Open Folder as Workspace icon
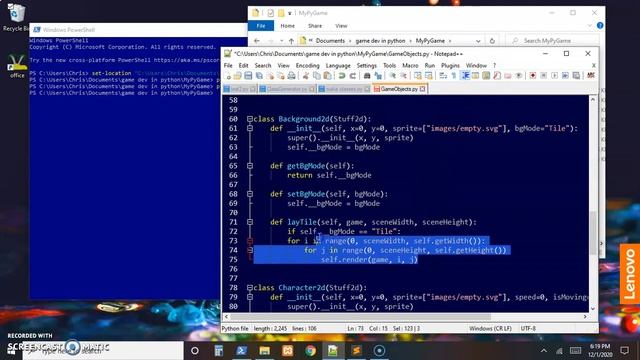The height and width of the screenshot is (360, 640). tap(508, 76)
